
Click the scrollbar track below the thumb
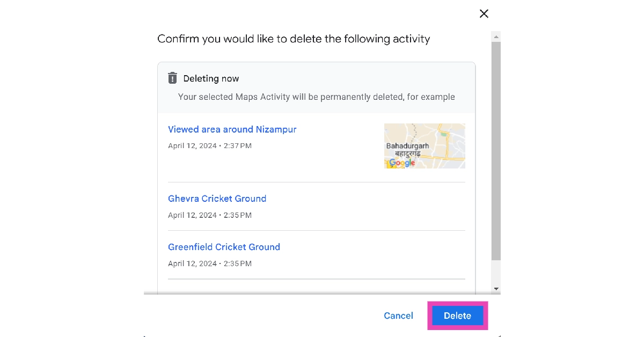[x=496, y=273]
